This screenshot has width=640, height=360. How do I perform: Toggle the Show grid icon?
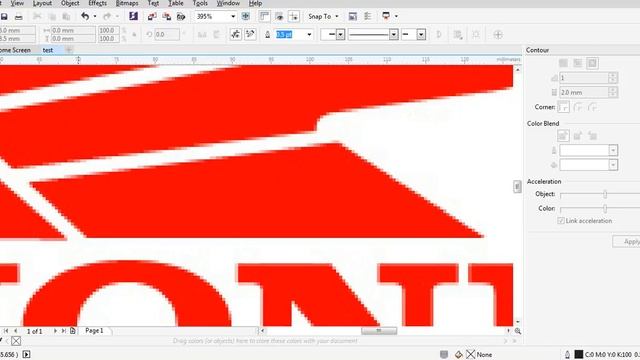[x=279, y=16]
